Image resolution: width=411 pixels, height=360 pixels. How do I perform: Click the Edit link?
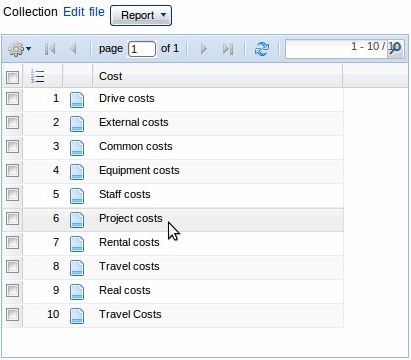[74, 12]
